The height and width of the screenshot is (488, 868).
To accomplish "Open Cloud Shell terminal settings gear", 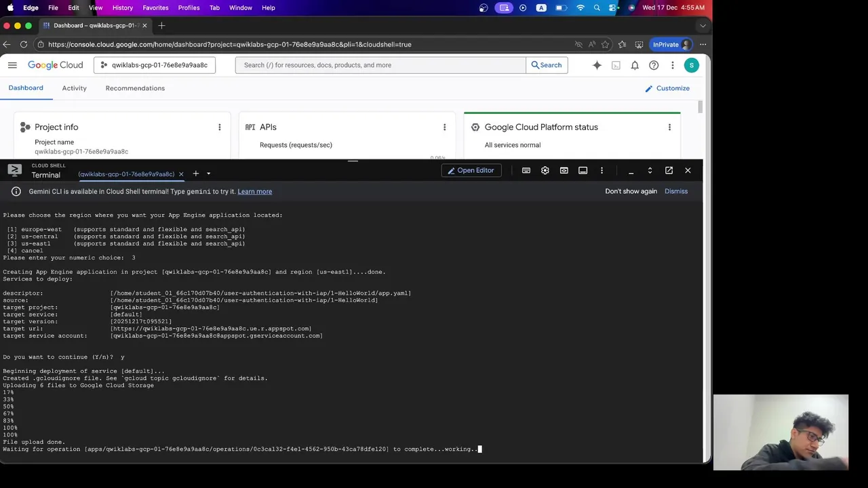I will tap(545, 170).
